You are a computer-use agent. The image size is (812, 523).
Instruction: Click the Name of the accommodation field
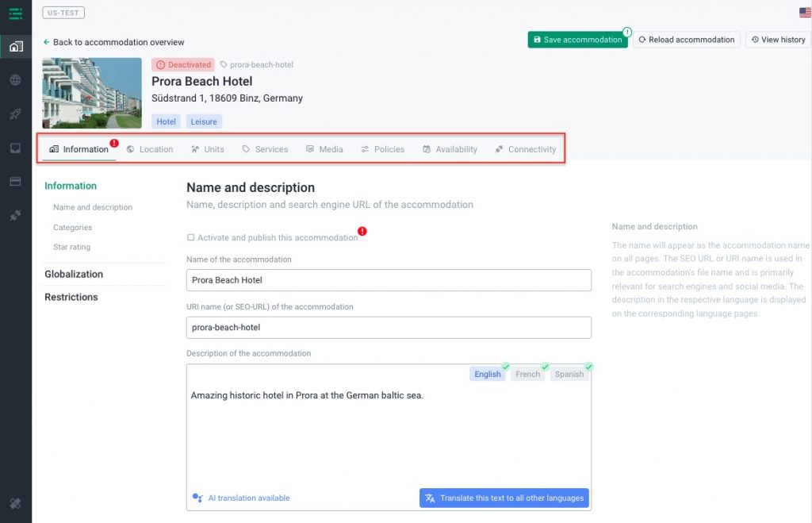click(x=389, y=280)
